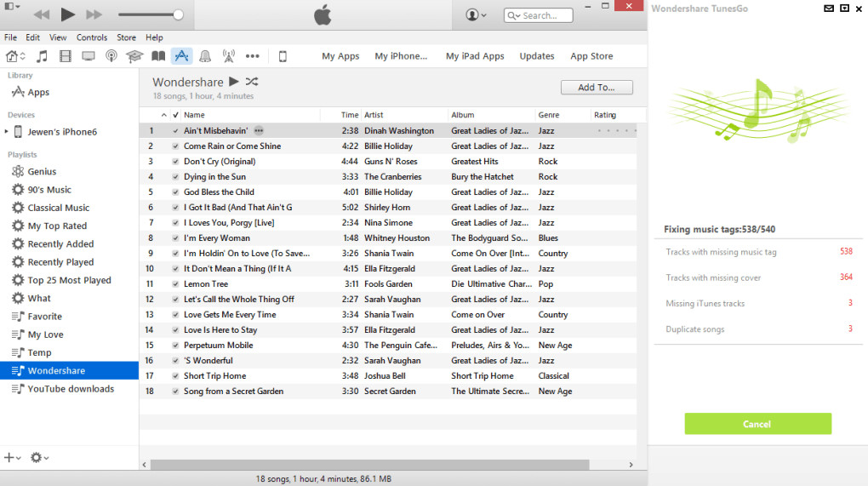868x486 pixels.
Task: Open the Store menu
Action: point(126,37)
